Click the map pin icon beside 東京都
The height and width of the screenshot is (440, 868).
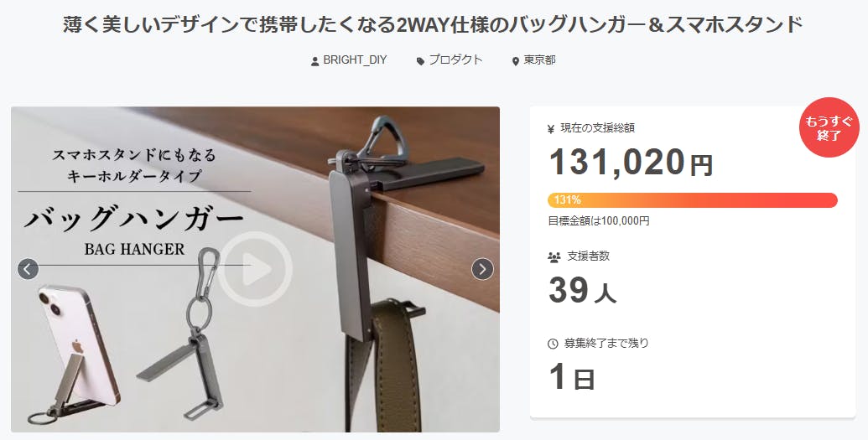pyautogui.click(x=516, y=61)
